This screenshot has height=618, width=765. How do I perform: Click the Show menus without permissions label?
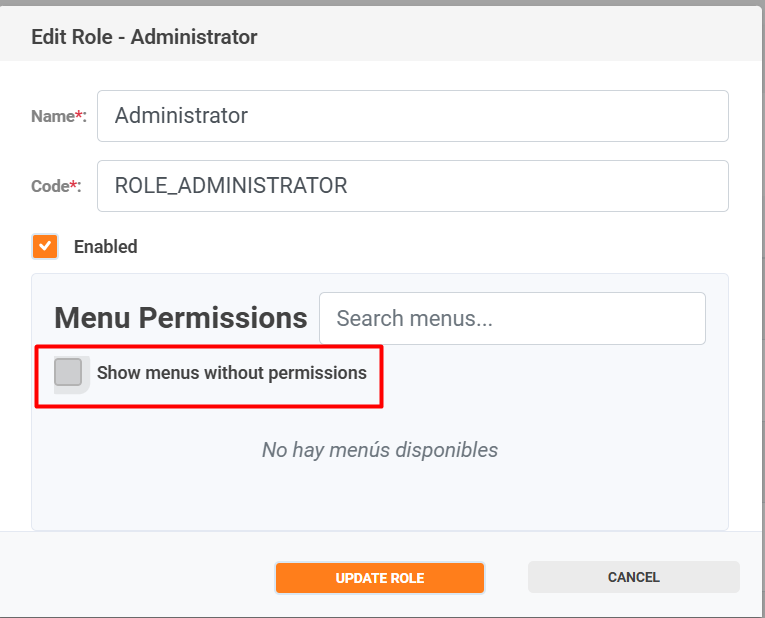click(231, 373)
